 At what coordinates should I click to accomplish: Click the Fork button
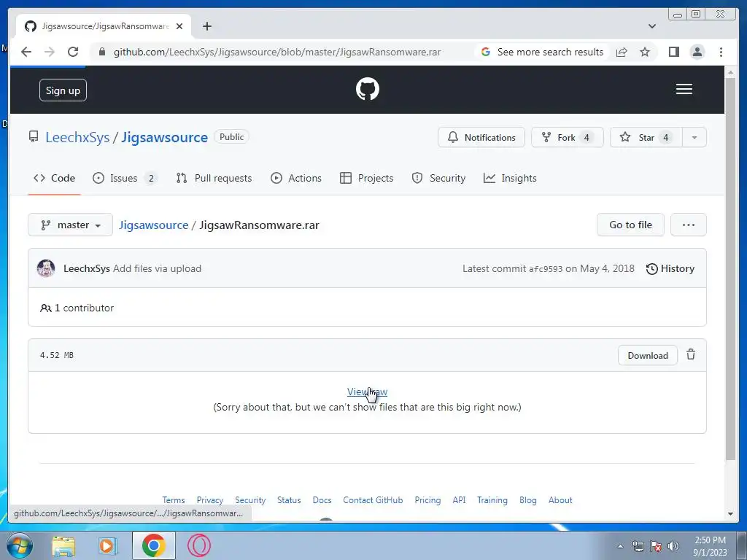click(567, 137)
